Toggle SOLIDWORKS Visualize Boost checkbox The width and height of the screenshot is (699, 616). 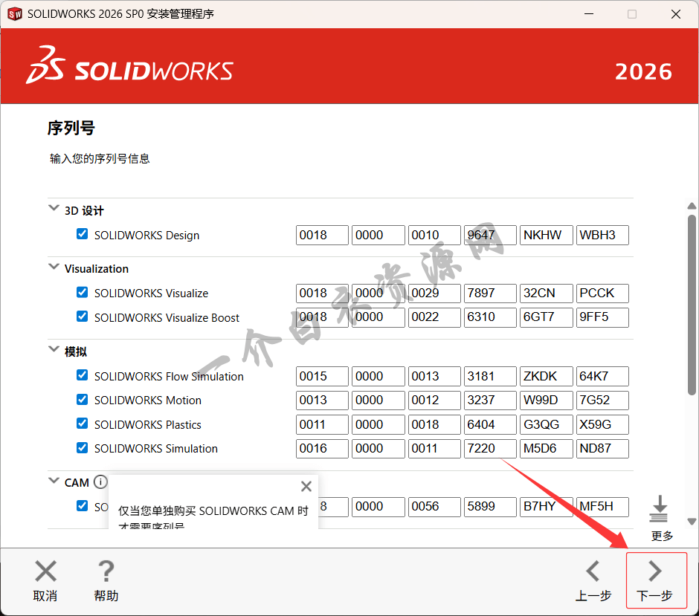pos(82,317)
